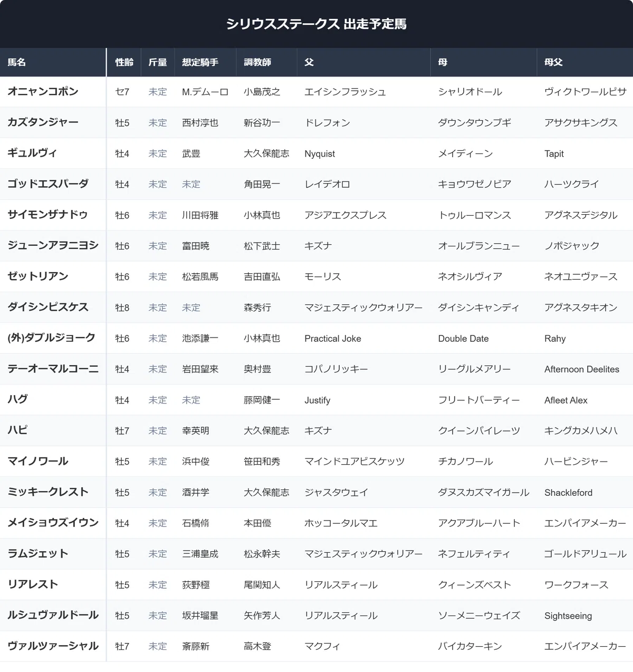Select horse name ジューンアヲニヨシ

53,245
